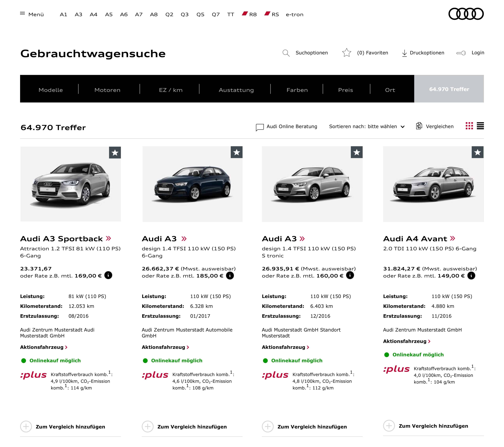Viewport: 504px width, 447px height.
Task: Expand the Motoren filter
Action: point(107,90)
